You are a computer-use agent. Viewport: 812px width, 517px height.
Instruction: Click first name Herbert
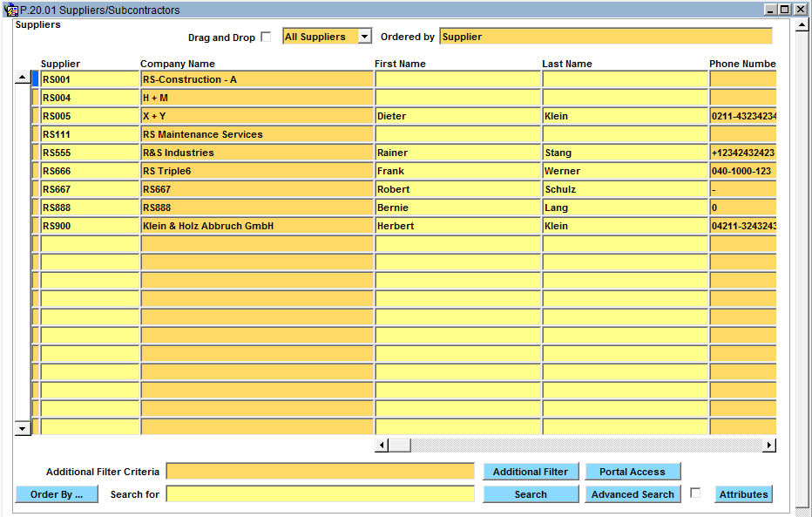click(457, 226)
